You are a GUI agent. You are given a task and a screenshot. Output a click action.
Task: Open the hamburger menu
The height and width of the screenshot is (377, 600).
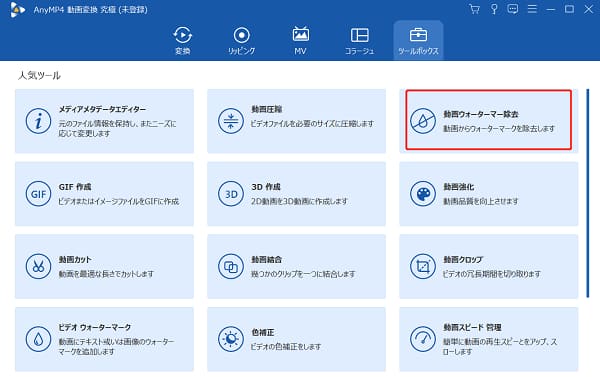coord(532,9)
